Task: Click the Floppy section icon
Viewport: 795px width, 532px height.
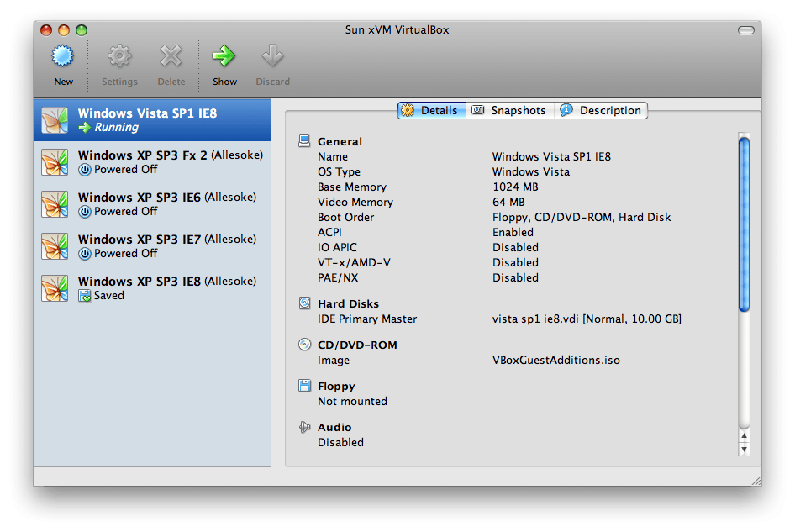Action: coord(304,385)
